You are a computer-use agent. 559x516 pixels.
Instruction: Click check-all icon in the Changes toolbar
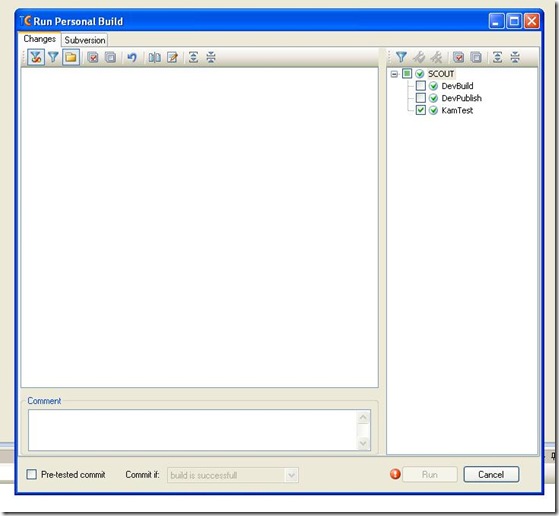(93, 57)
